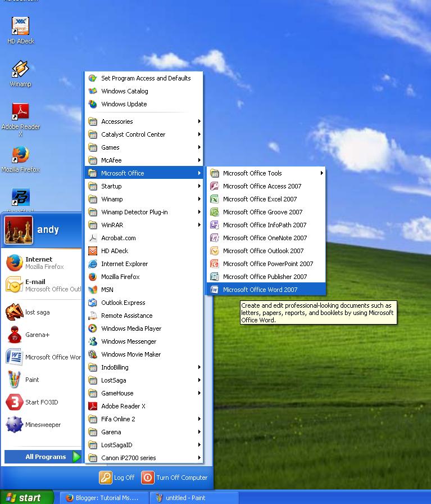Expand Microsoft Office Tools submenu arrow

[x=321, y=173]
